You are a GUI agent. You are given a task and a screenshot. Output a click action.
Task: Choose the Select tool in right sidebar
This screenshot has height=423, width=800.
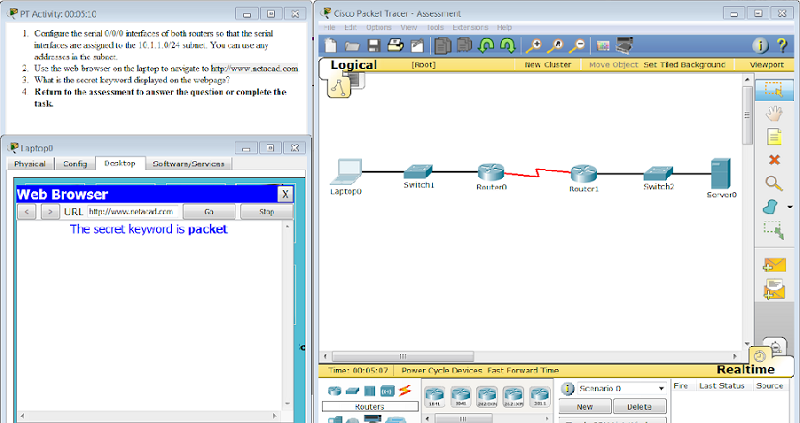pos(774,90)
